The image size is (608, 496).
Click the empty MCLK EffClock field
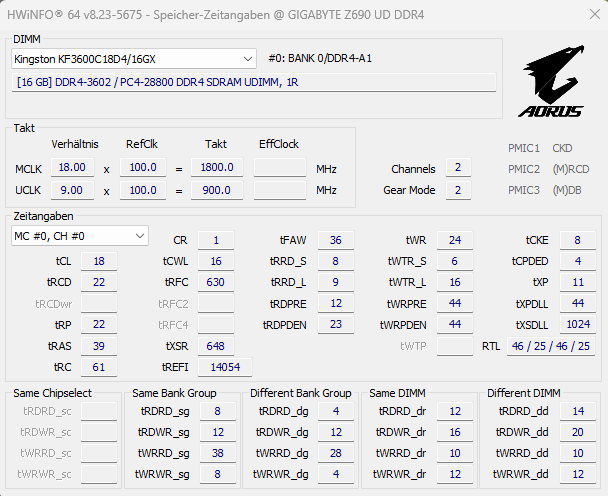point(280,168)
